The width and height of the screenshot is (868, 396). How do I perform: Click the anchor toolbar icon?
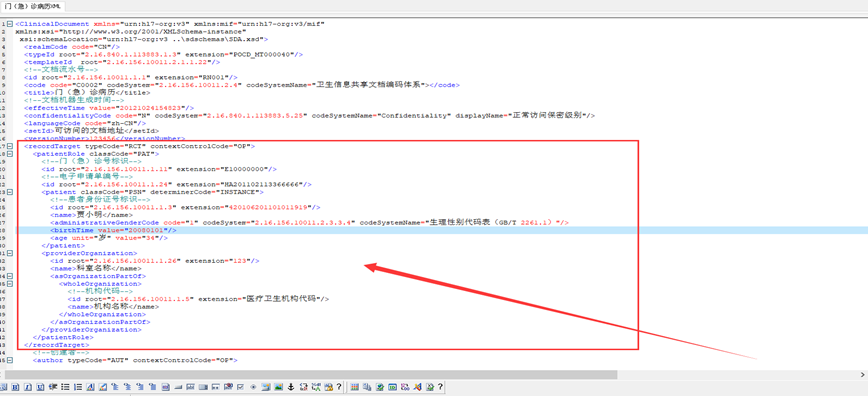point(291,387)
